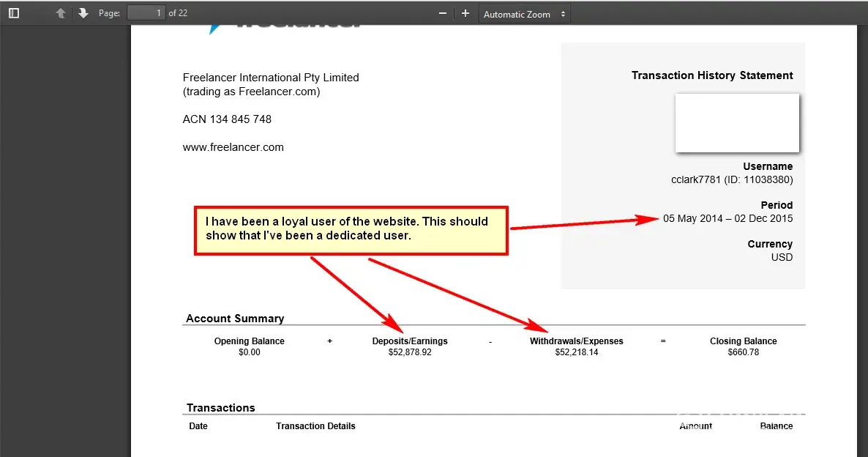Image resolution: width=868 pixels, height=457 pixels.
Task: Click the Amount column header
Action: 696,426
